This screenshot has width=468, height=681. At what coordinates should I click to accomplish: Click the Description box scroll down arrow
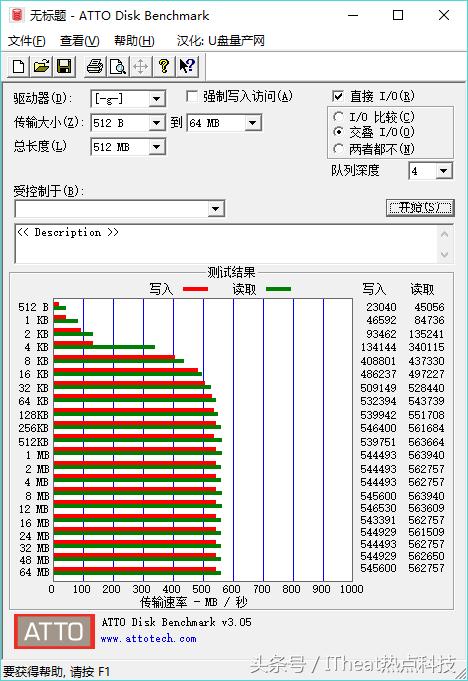pos(444,254)
